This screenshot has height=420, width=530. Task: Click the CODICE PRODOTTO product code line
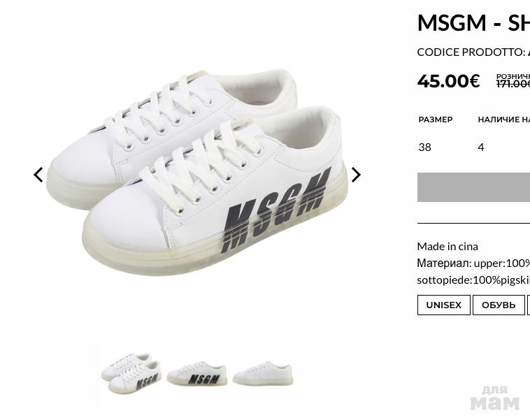click(473, 52)
